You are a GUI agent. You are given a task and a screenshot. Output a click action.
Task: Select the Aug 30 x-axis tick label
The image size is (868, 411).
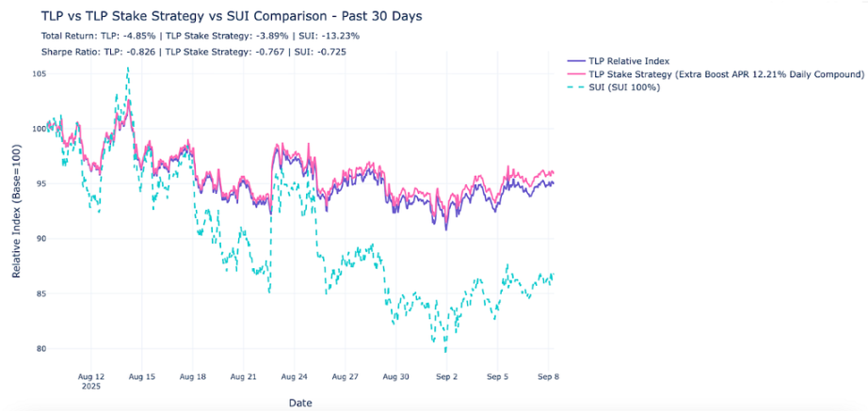pyautogui.click(x=395, y=376)
